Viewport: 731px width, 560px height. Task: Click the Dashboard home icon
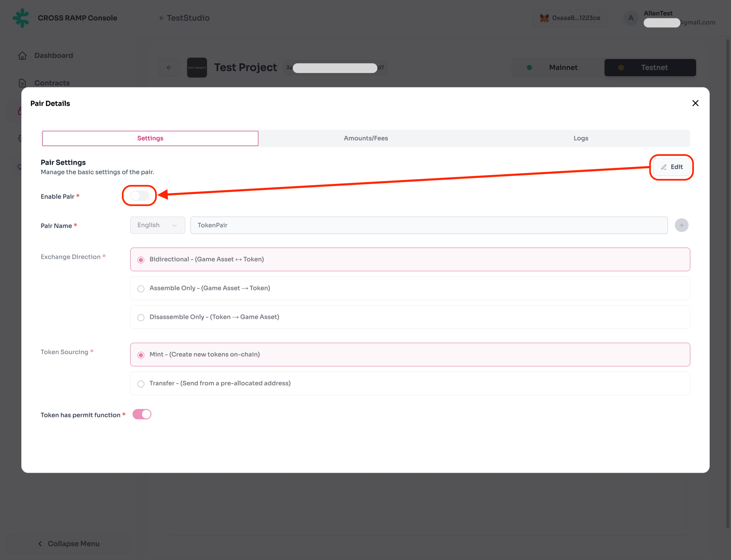pos(22,56)
